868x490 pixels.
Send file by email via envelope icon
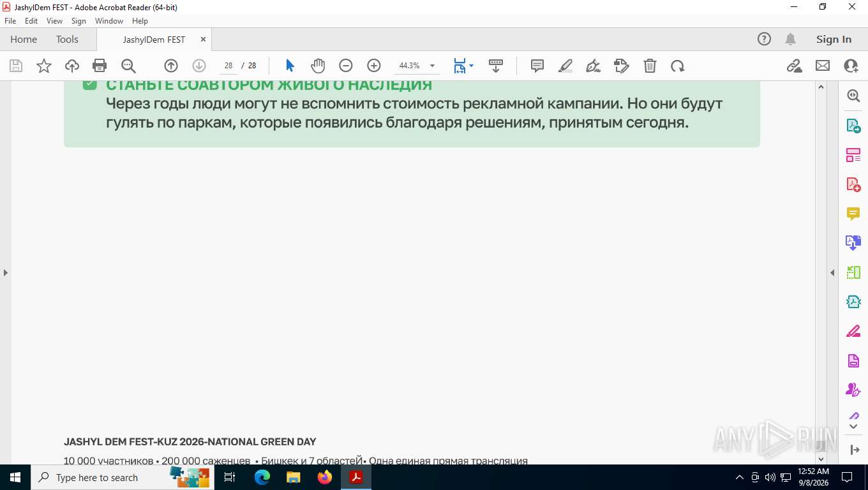point(823,66)
